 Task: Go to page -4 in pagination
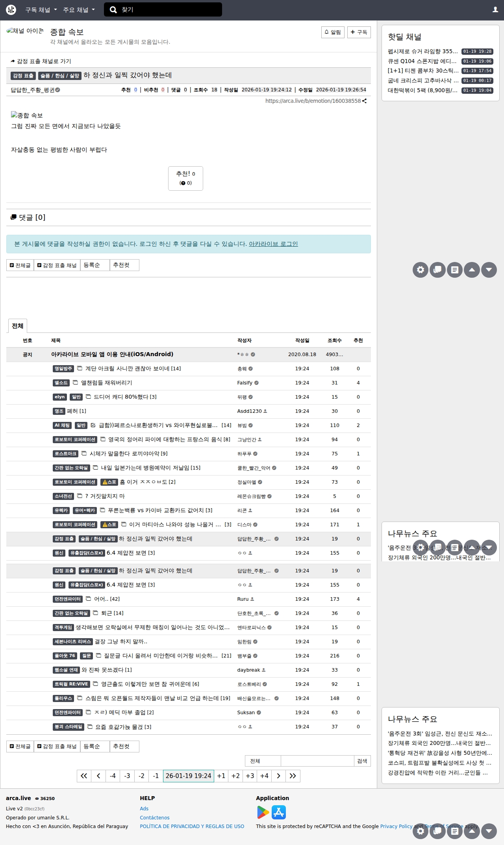pos(113,776)
